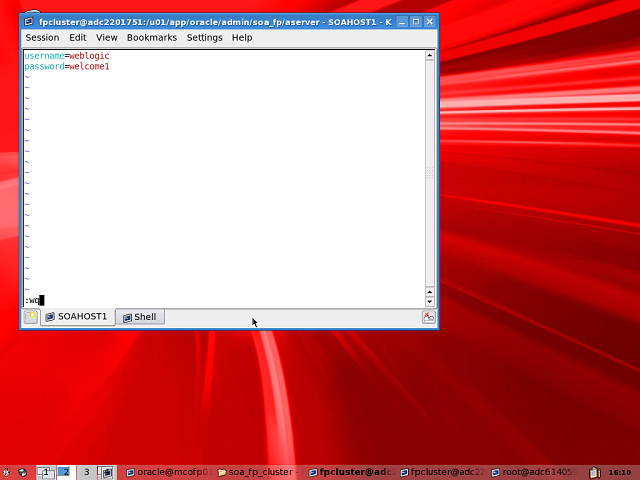Click the 16:10 clock in panel
The height and width of the screenshot is (480, 640).
point(619,472)
